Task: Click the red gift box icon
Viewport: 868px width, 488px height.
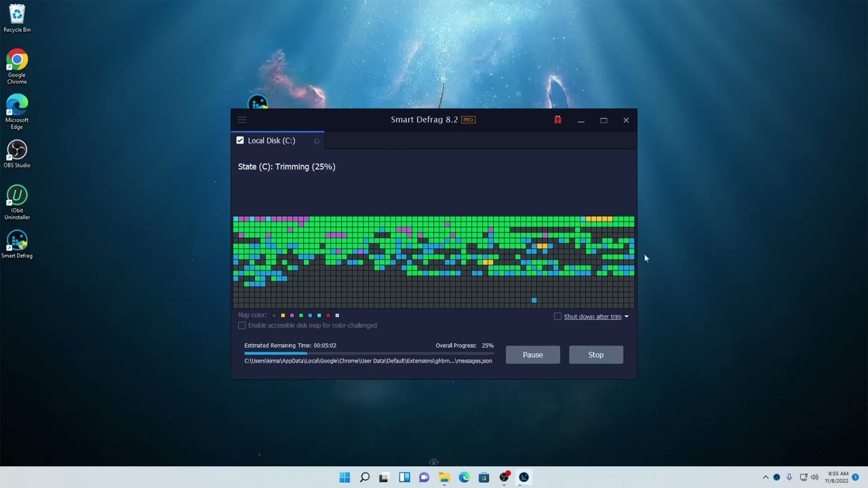Action: (x=557, y=120)
